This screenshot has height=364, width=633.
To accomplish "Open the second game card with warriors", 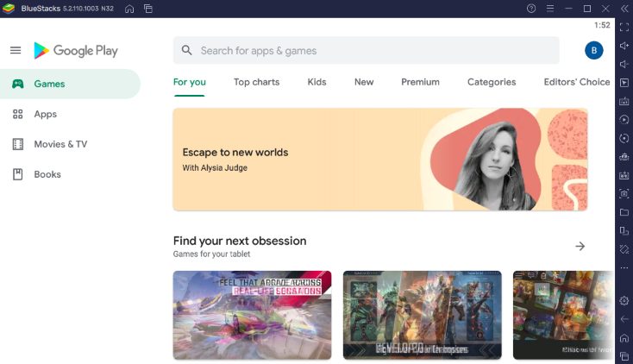I will click(x=423, y=315).
